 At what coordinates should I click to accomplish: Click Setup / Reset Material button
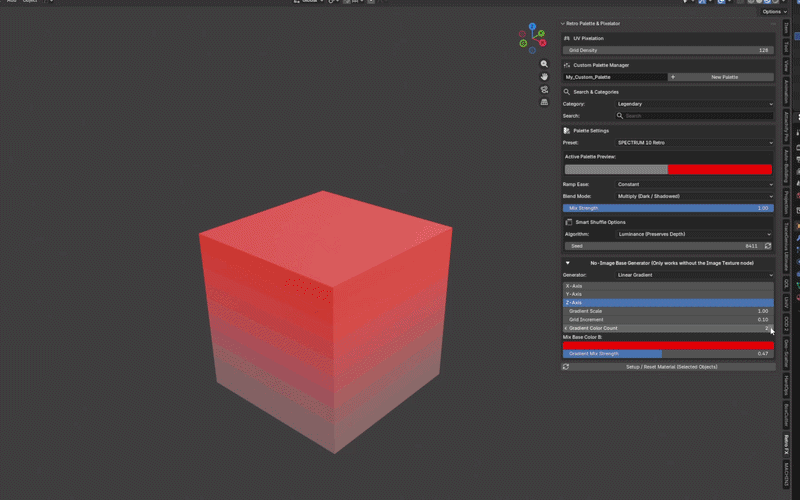668,367
